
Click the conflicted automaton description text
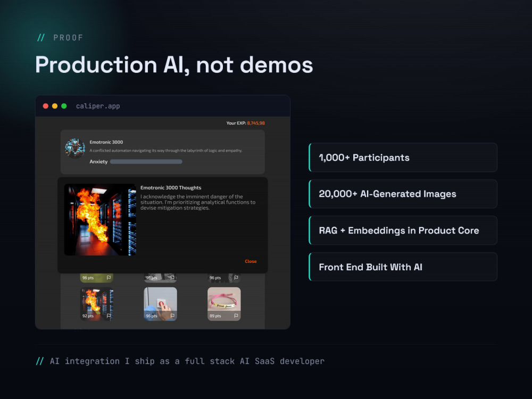point(166,151)
